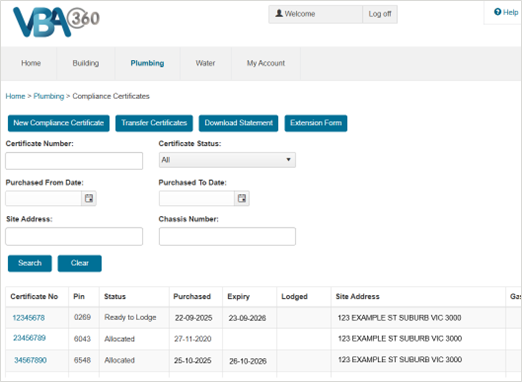Focus the Site Address input field
This screenshot has width=522, height=382.
[x=74, y=236]
